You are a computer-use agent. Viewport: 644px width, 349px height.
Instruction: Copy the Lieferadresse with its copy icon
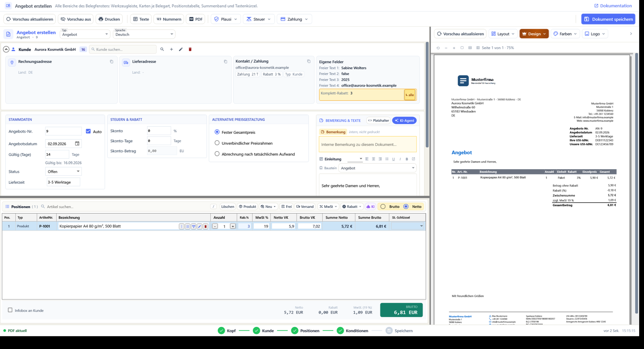pos(225,62)
